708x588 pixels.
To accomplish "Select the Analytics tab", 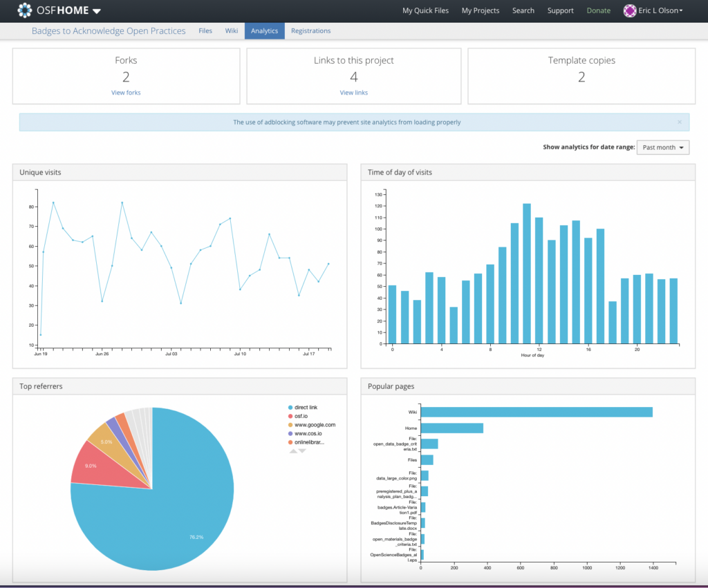I will point(265,30).
